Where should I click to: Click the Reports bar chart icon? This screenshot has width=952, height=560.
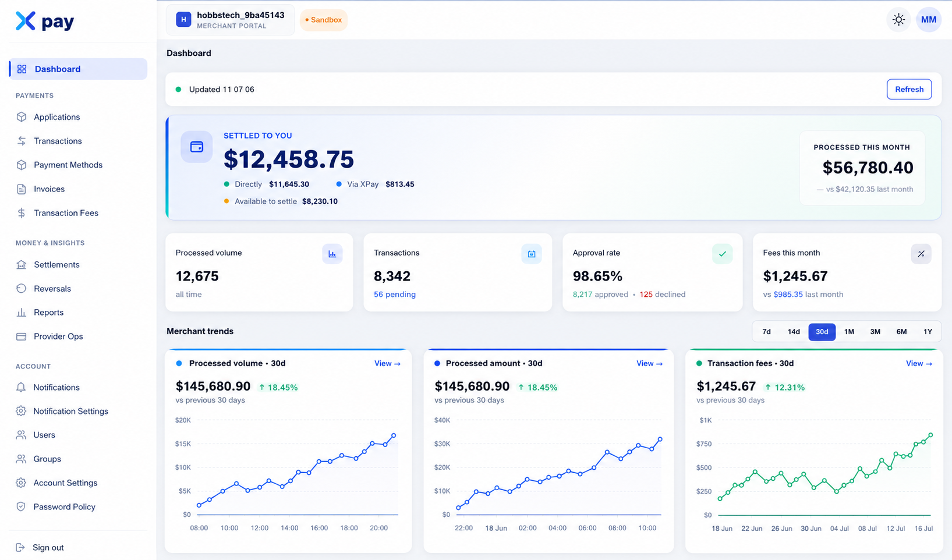pos(22,313)
